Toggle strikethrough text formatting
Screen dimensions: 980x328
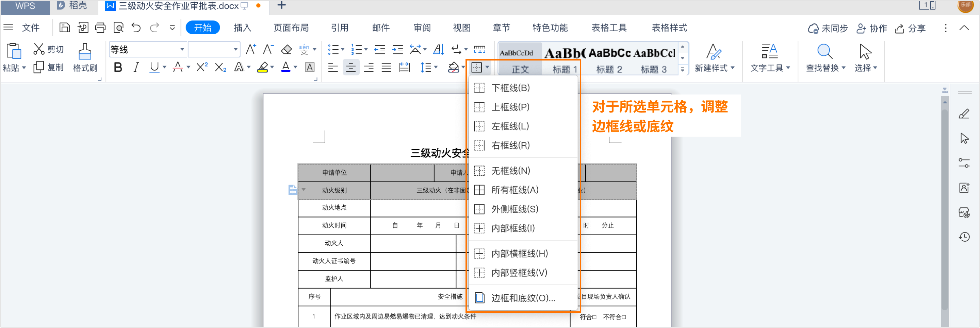tap(178, 67)
